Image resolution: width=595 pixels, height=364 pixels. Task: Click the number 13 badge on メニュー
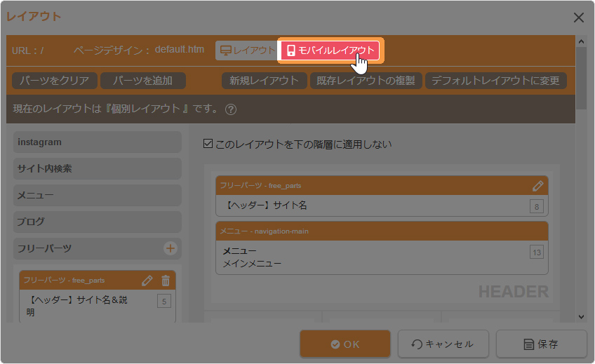(x=537, y=252)
